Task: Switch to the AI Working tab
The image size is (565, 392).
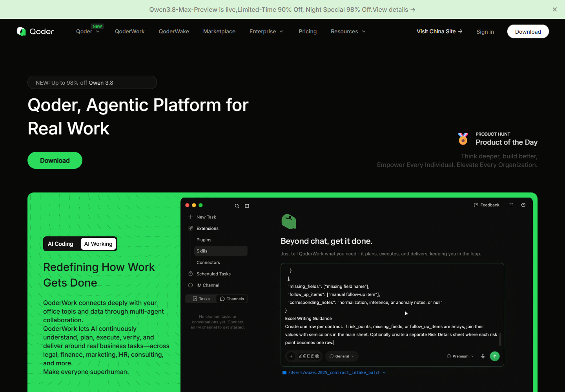Action: (x=98, y=244)
